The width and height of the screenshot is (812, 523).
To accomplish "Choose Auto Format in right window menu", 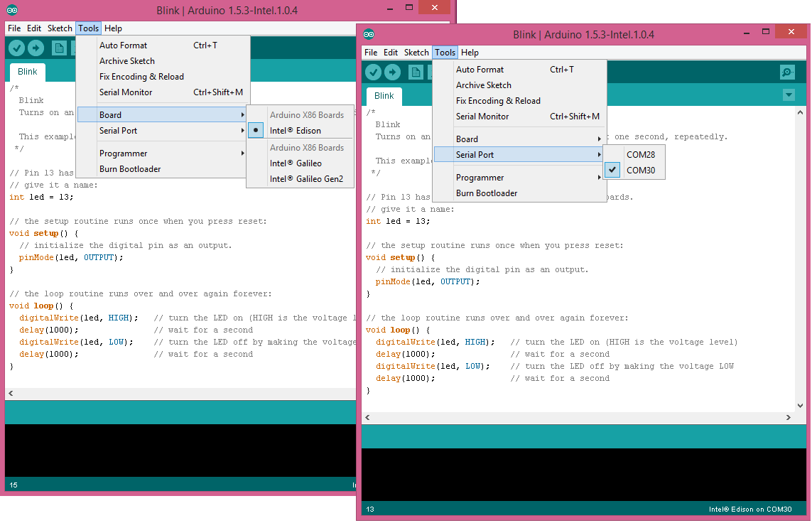I will [519, 70].
